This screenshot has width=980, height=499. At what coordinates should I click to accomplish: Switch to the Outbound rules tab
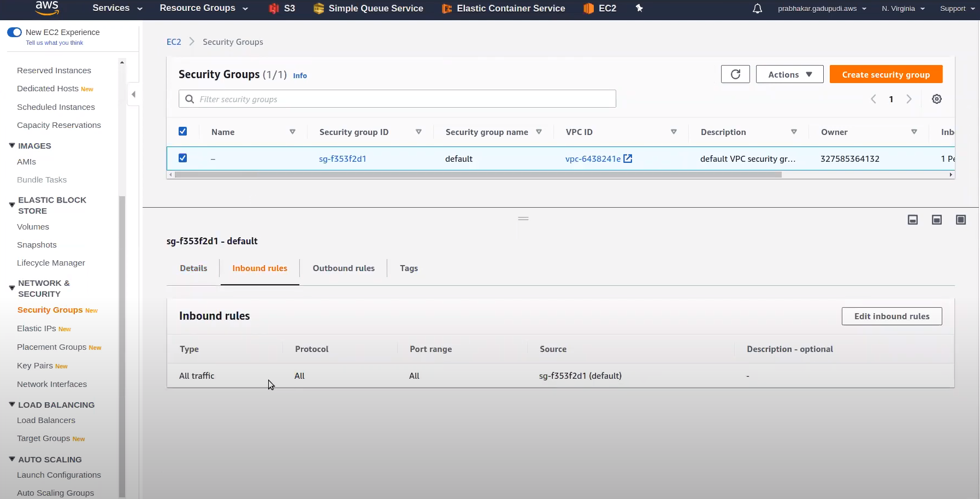344,268
